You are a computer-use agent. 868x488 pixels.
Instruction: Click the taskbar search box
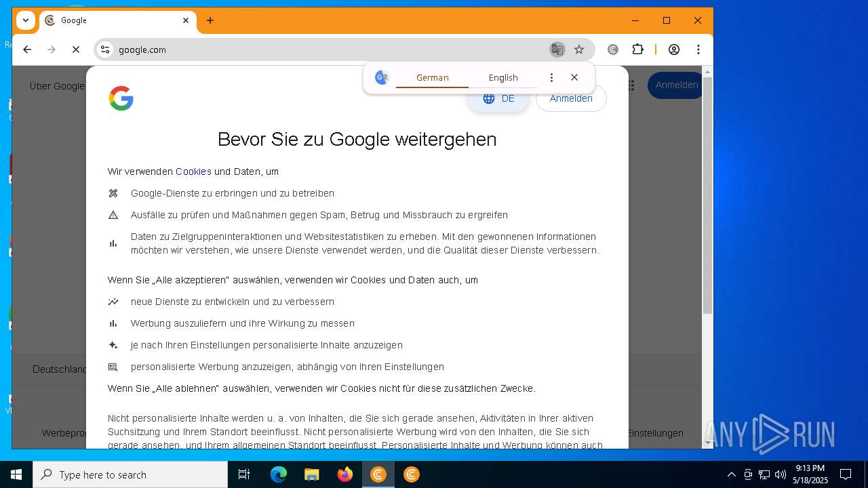(x=130, y=474)
